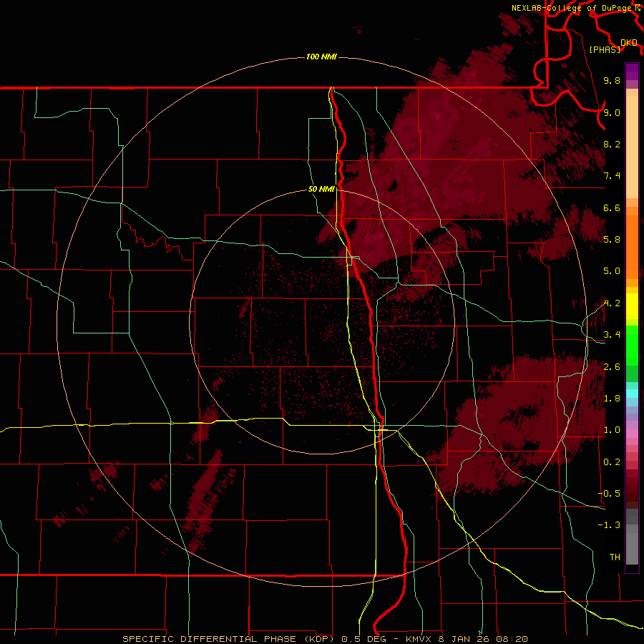
Task: Click the [PHAS] units label
Action: 605,49
